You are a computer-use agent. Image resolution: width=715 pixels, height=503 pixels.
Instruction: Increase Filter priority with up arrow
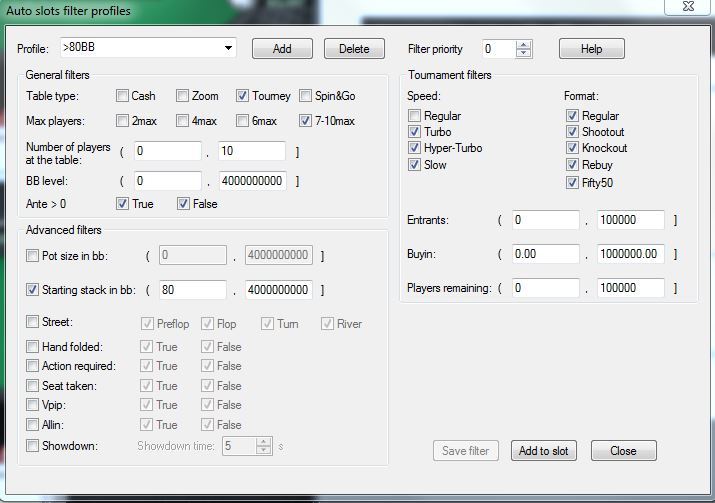pyautogui.click(x=523, y=45)
